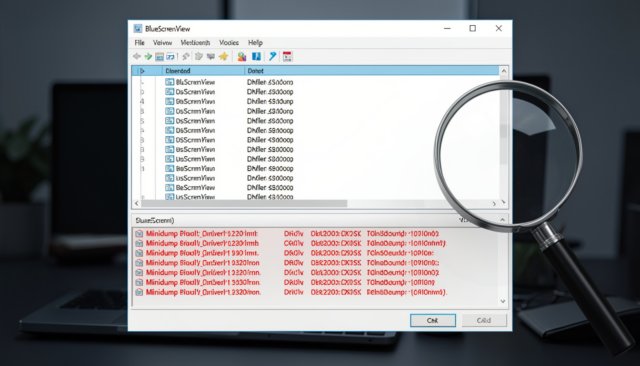
Task: Select the first row BluScrenView
Action: (315, 82)
